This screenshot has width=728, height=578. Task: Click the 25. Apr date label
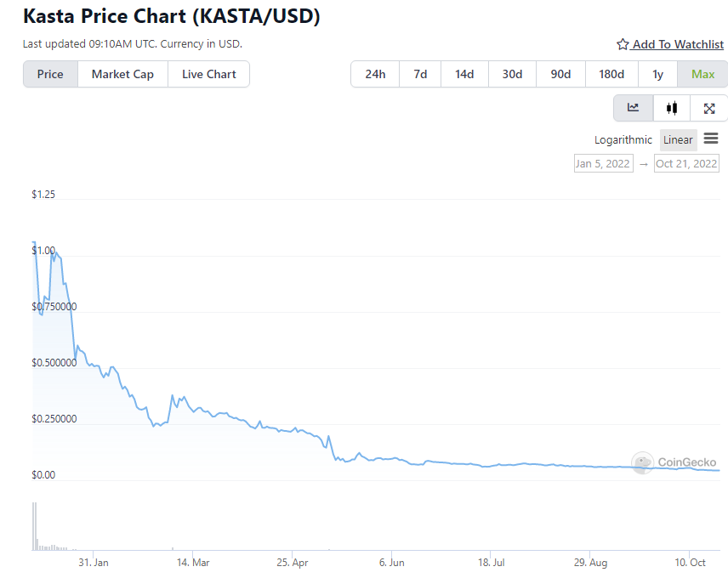tap(292, 563)
